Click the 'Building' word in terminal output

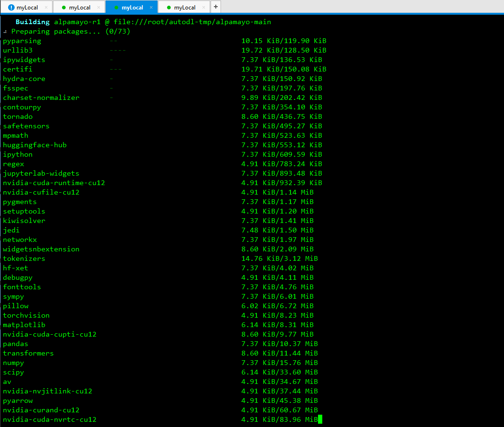33,22
